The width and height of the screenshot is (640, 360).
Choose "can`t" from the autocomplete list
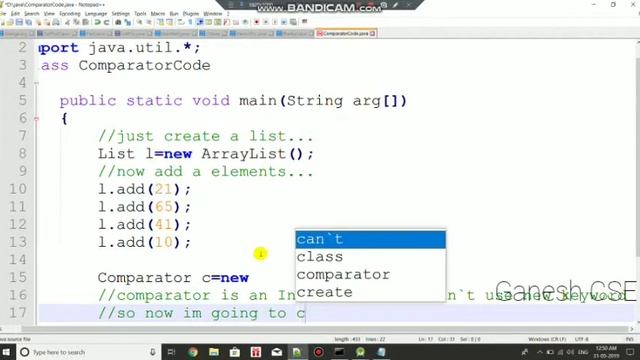pyautogui.click(x=370, y=240)
